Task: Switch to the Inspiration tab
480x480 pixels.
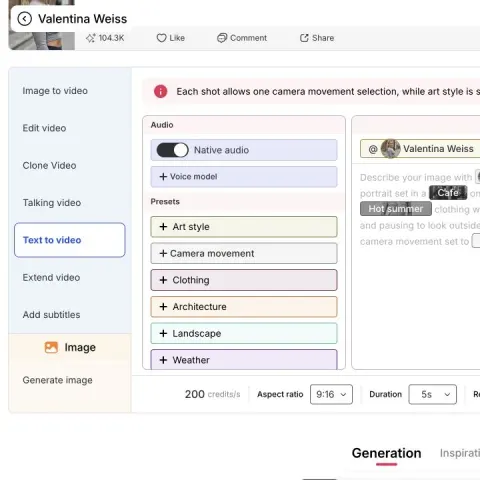Action: coord(460,453)
